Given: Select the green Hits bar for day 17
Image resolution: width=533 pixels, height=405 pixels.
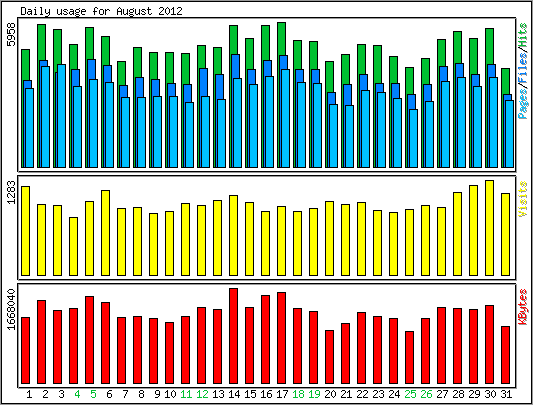Looking at the screenshot, I should click(281, 39).
